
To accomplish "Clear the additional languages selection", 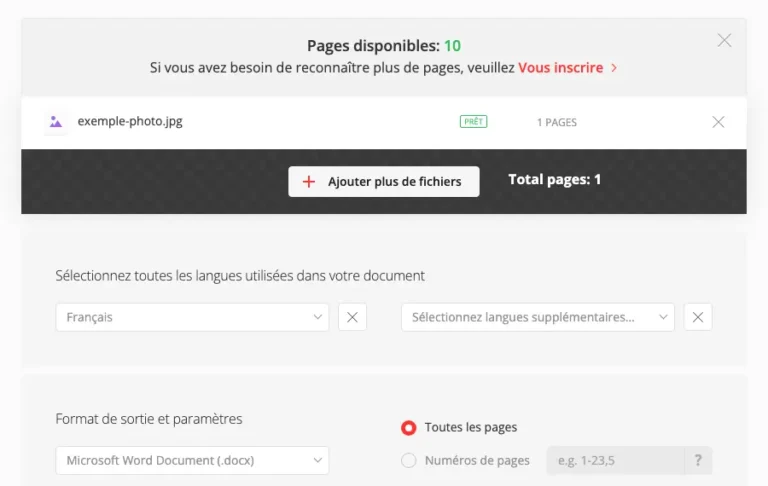I will point(698,317).
